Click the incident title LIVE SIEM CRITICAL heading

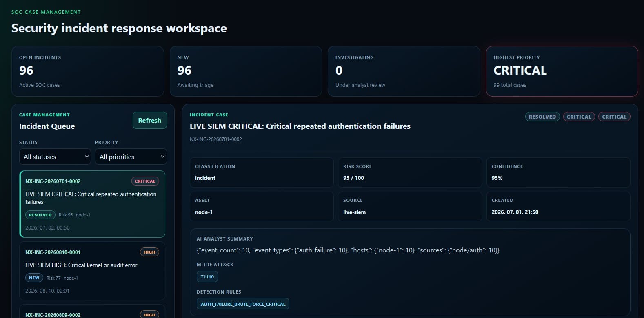tap(300, 126)
